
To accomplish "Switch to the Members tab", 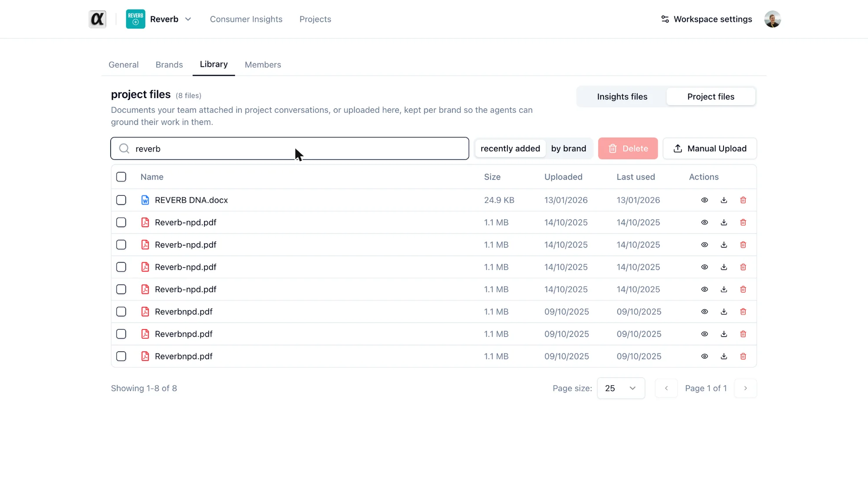I will [x=263, y=65].
